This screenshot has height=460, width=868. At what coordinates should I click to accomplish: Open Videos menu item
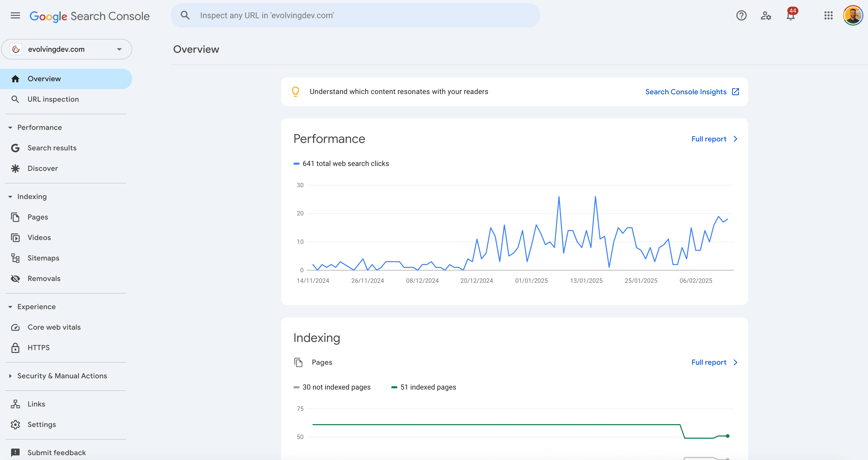tap(66, 238)
